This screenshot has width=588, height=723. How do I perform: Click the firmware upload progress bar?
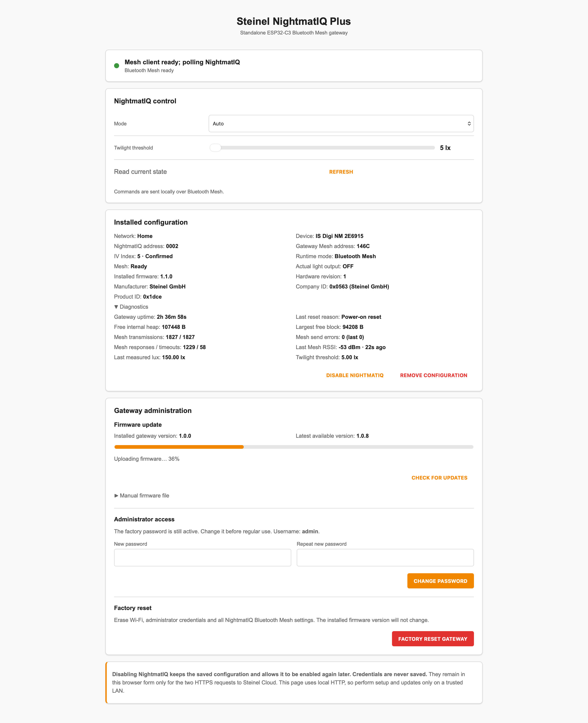point(294,447)
